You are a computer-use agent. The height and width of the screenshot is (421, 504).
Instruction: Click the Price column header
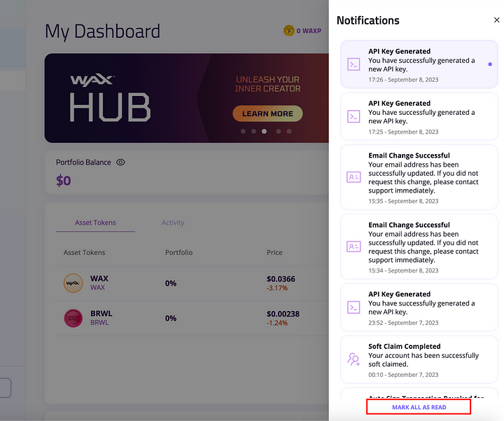pos(274,252)
